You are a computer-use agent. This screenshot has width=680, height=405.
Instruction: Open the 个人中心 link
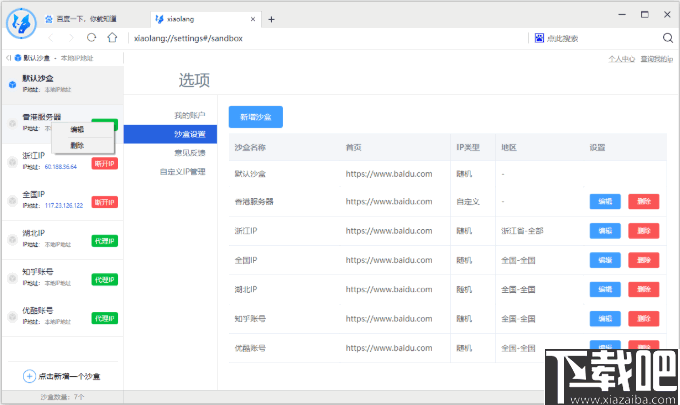(x=621, y=59)
